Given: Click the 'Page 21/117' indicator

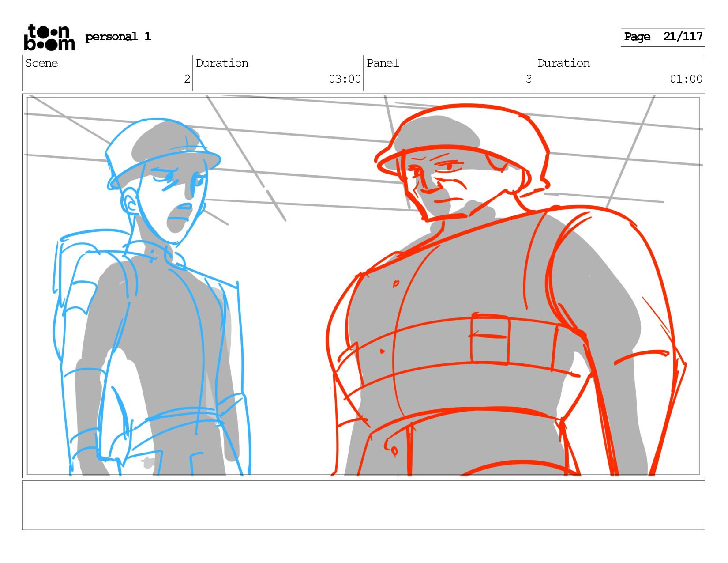Looking at the screenshot, I should [x=663, y=37].
